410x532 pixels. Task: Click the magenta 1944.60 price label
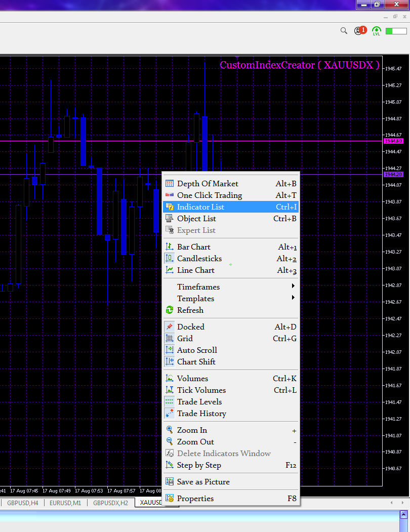[393, 141]
